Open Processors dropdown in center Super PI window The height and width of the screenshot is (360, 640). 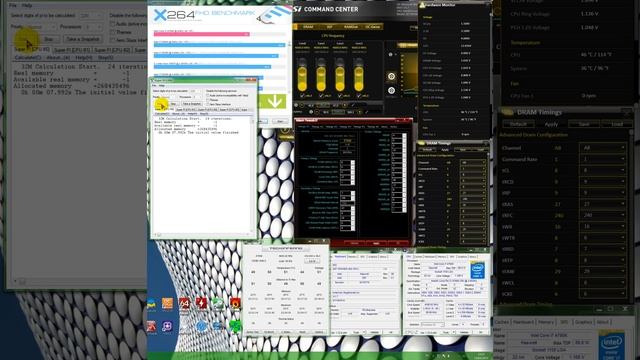[197, 97]
